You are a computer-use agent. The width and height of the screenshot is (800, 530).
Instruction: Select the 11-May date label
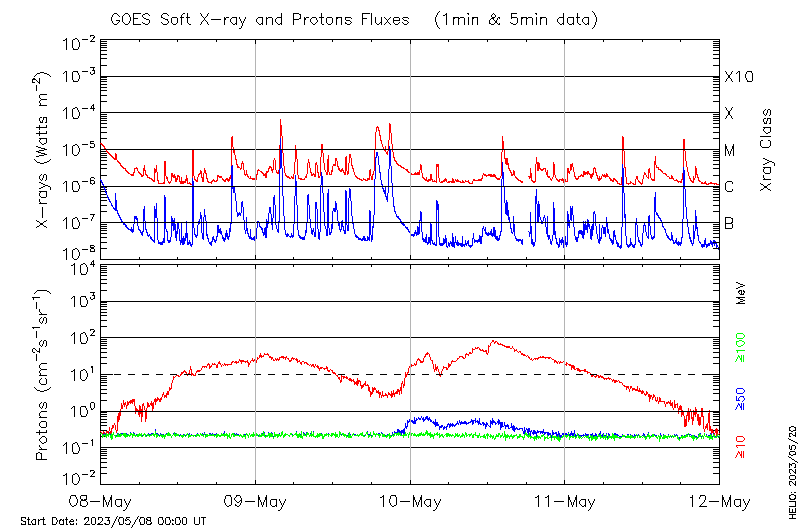click(x=564, y=500)
